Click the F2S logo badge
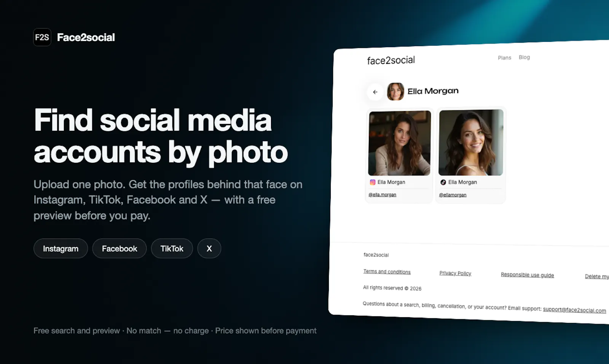The image size is (609, 364). [x=42, y=37]
